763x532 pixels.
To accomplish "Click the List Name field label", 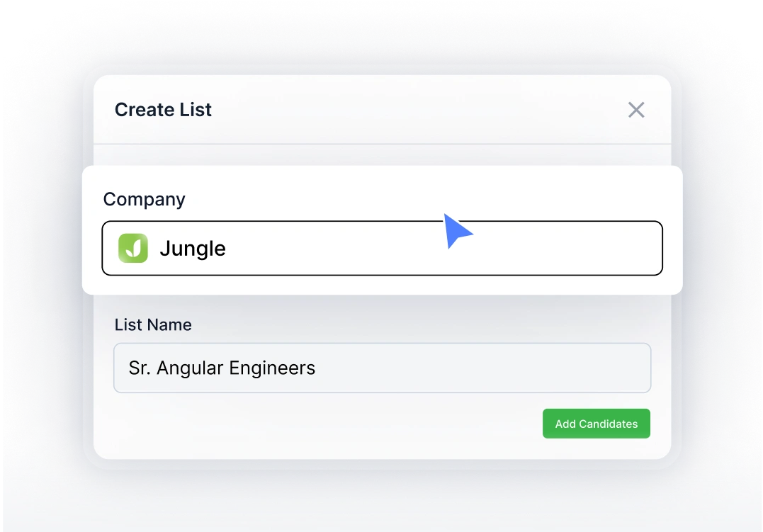I will (153, 325).
